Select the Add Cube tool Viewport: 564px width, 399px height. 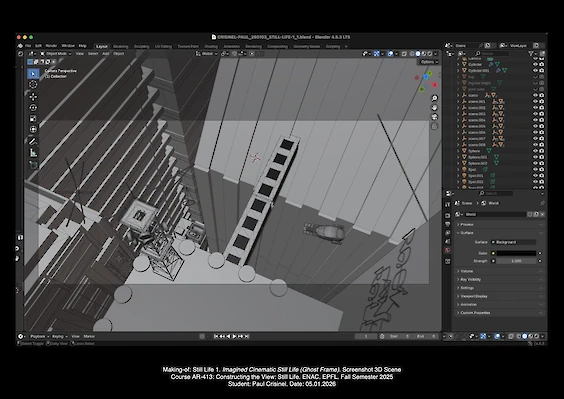pyautogui.click(x=33, y=165)
